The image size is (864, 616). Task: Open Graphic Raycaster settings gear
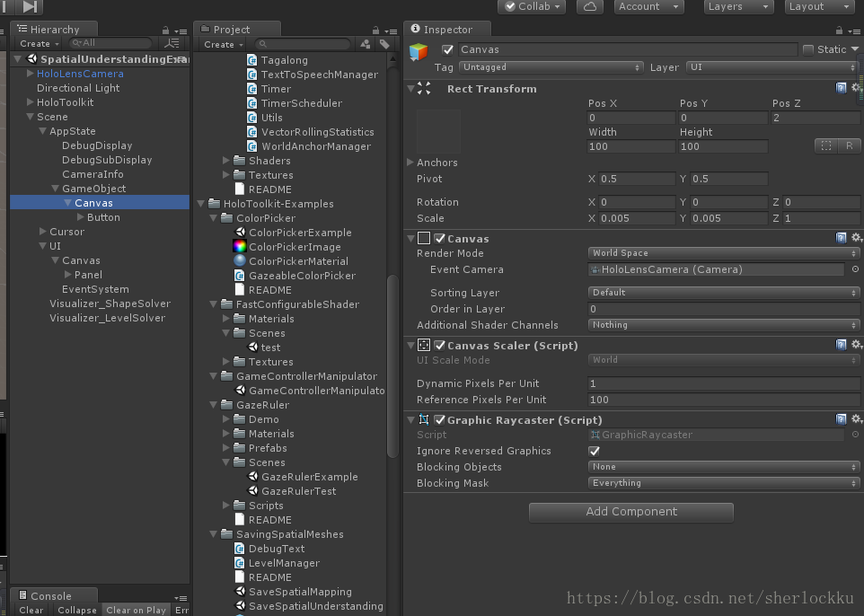click(x=857, y=419)
